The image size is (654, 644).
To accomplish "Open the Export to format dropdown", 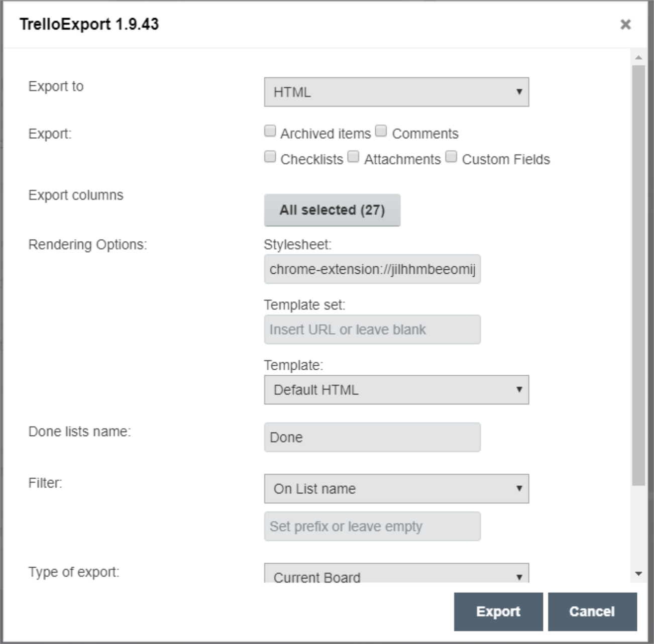I will (396, 91).
